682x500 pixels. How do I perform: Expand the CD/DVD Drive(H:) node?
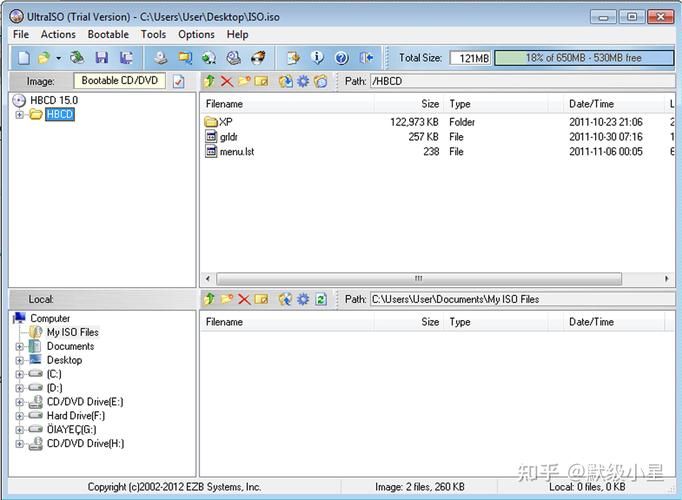click(20, 444)
